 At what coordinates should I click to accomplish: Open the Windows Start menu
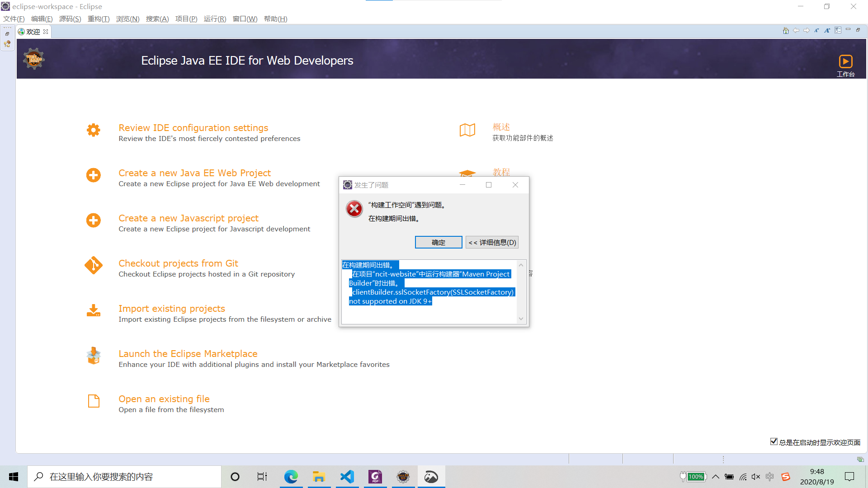(14, 477)
